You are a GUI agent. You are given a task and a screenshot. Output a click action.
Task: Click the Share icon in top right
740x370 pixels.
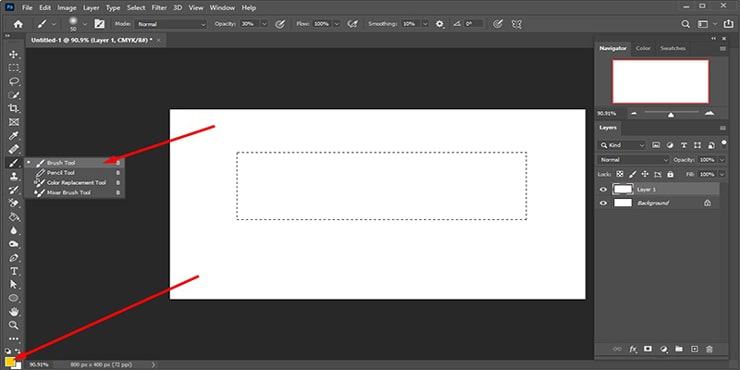(728, 24)
